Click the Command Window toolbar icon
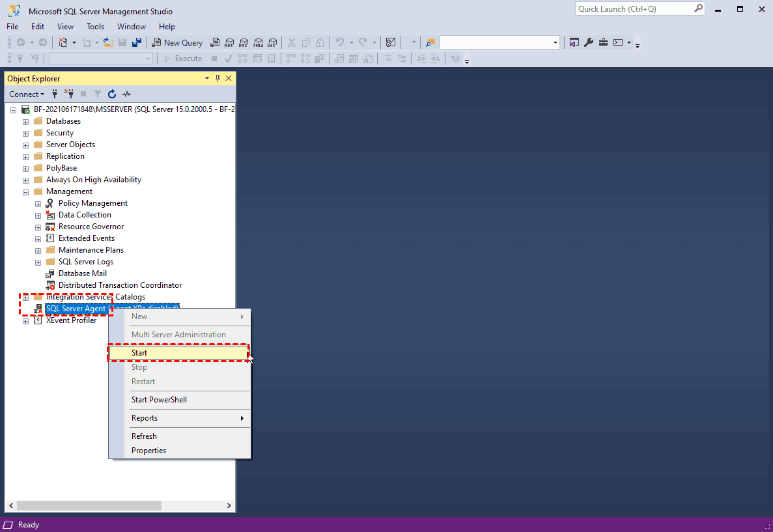The height and width of the screenshot is (532, 773). coord(618,43)
